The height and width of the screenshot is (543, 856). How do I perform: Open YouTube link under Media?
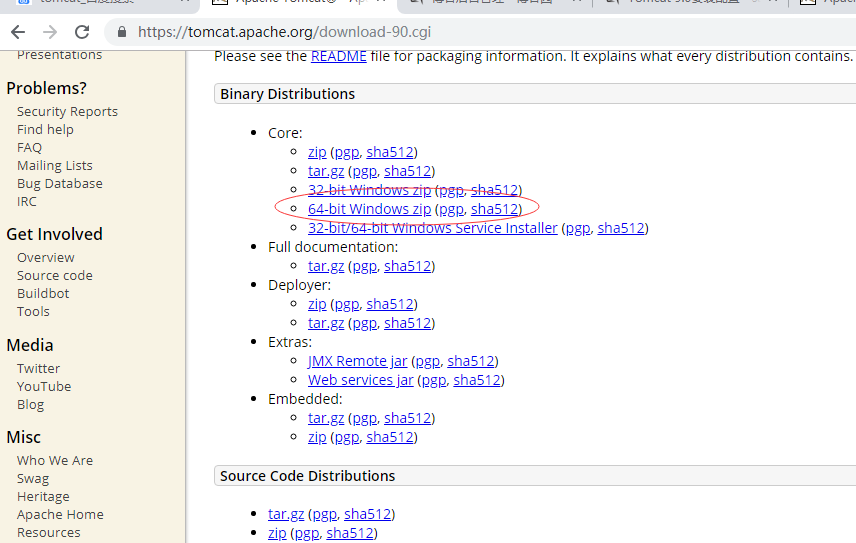coord(44,386)
